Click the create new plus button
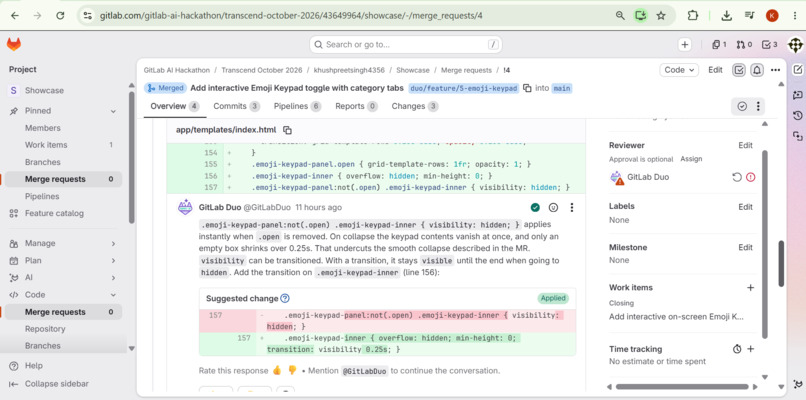 click(685, 45)
